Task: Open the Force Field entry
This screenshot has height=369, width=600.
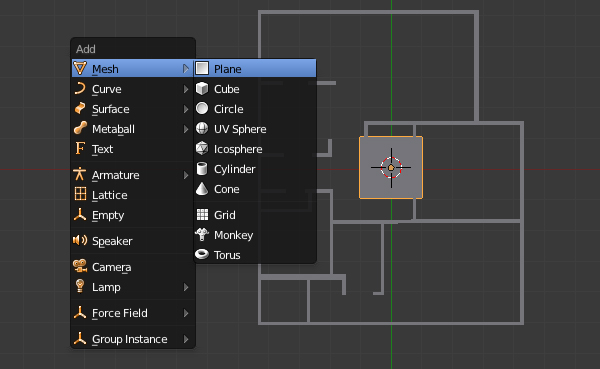Action: coord(133,313)
